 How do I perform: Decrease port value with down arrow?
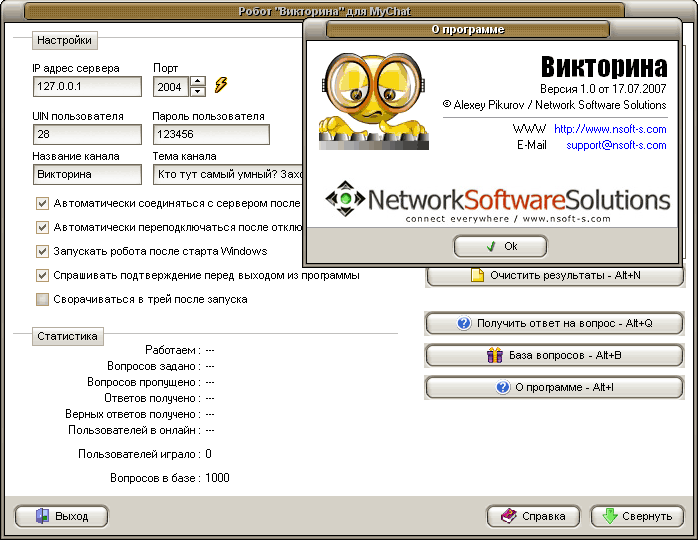[x=198, y=92]
